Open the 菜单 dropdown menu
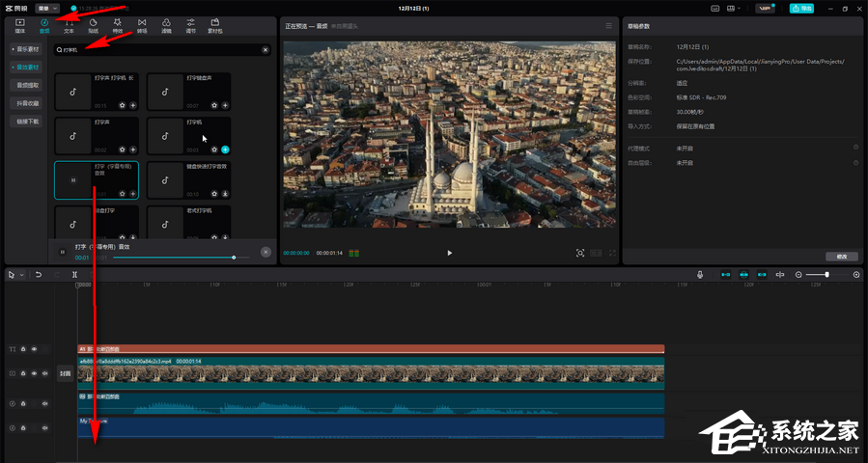Viewport: 868px width, 463px height. (47, 8)
